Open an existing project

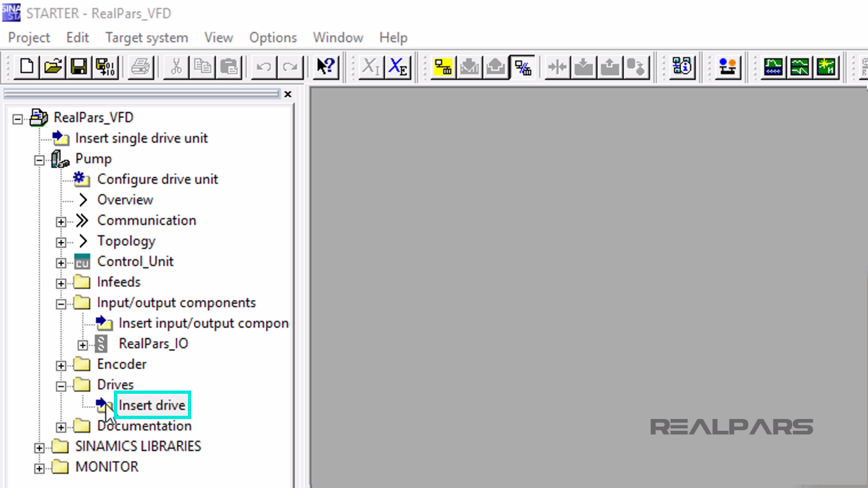point(52,66)
